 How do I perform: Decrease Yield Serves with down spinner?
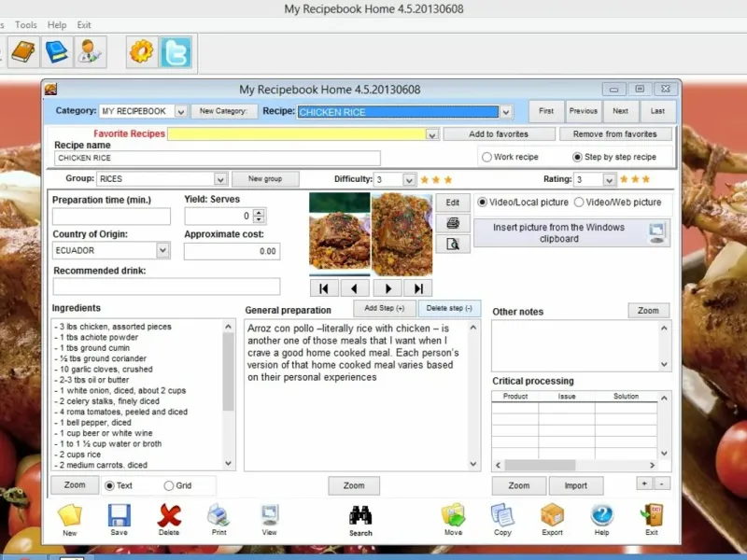coord(259,219)
